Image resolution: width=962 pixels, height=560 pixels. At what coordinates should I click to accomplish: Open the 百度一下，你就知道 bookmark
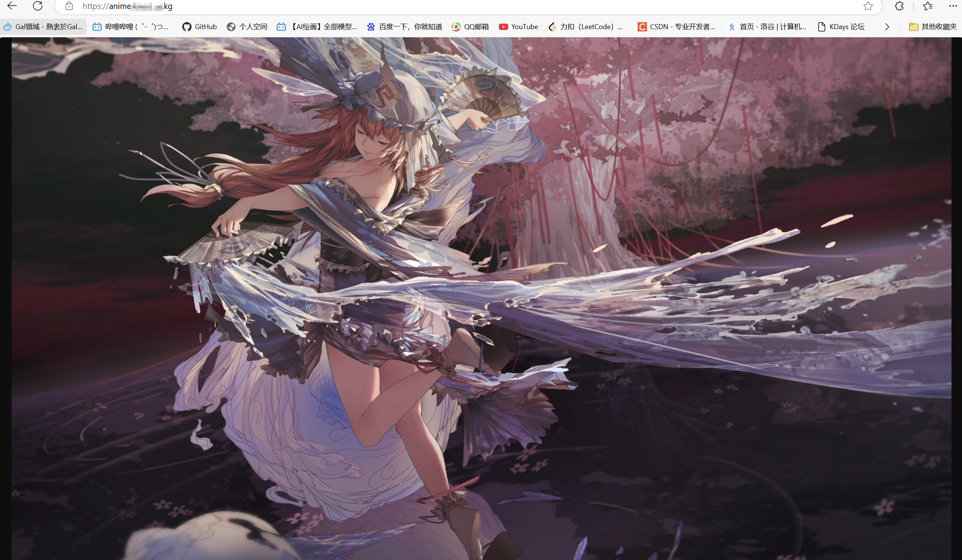(x=404, y=26)
